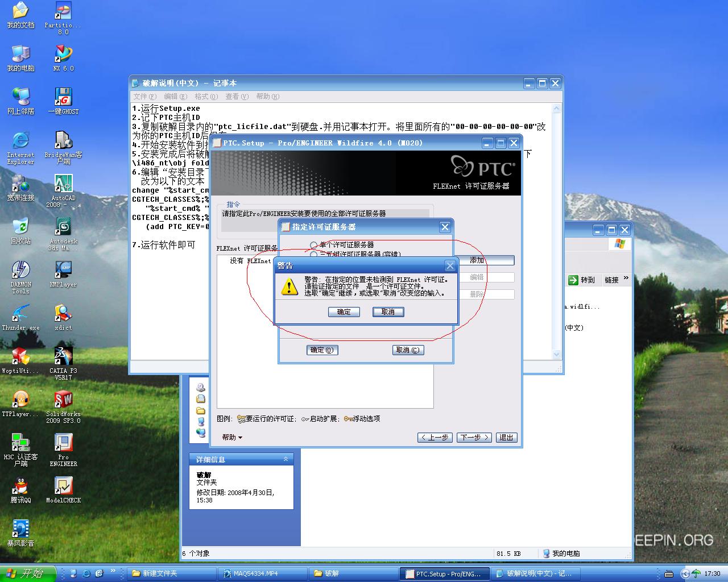Open the Thunder.exe desktop icon
Screen dimensions: 728x582
click(20, 317)
